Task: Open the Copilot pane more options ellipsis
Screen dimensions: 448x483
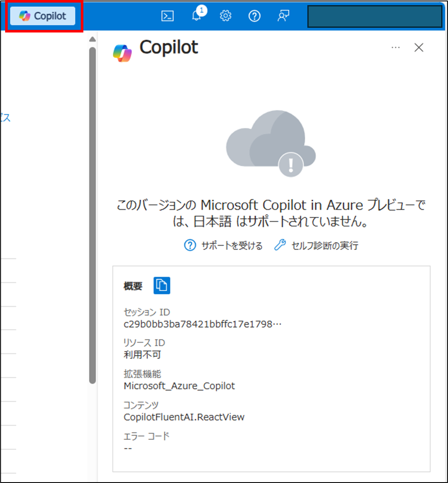Action: [395, 47]
